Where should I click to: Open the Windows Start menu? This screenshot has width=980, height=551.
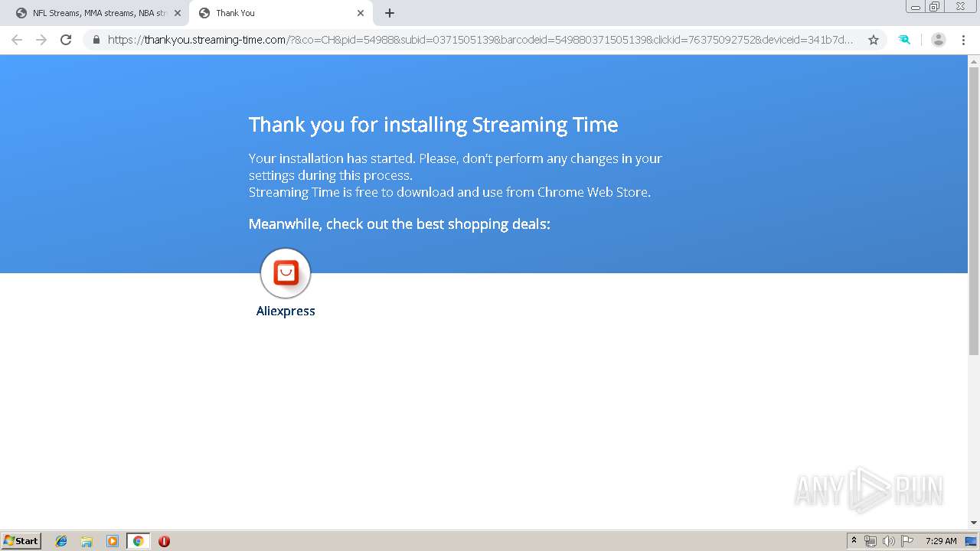tap(21, 541)
